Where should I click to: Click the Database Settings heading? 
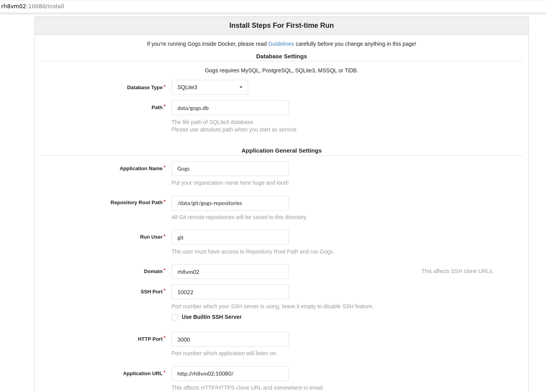(281, 56)
